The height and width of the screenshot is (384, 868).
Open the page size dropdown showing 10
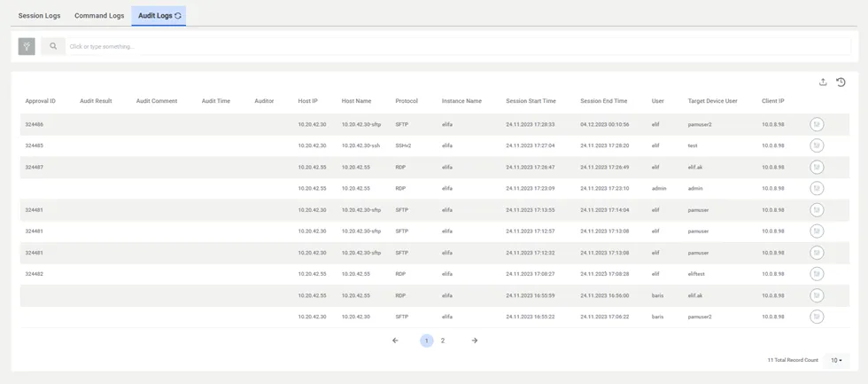pyautogui.click(x=836, y=361)
